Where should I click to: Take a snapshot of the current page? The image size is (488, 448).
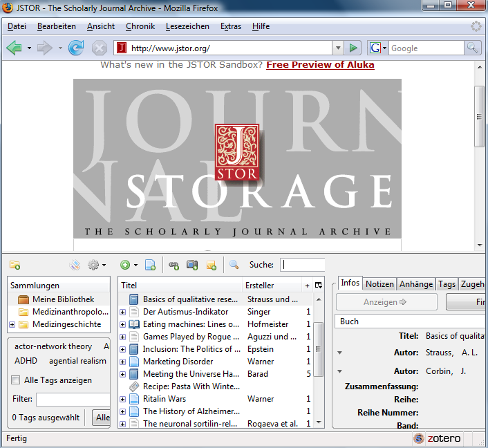[192, 265]
